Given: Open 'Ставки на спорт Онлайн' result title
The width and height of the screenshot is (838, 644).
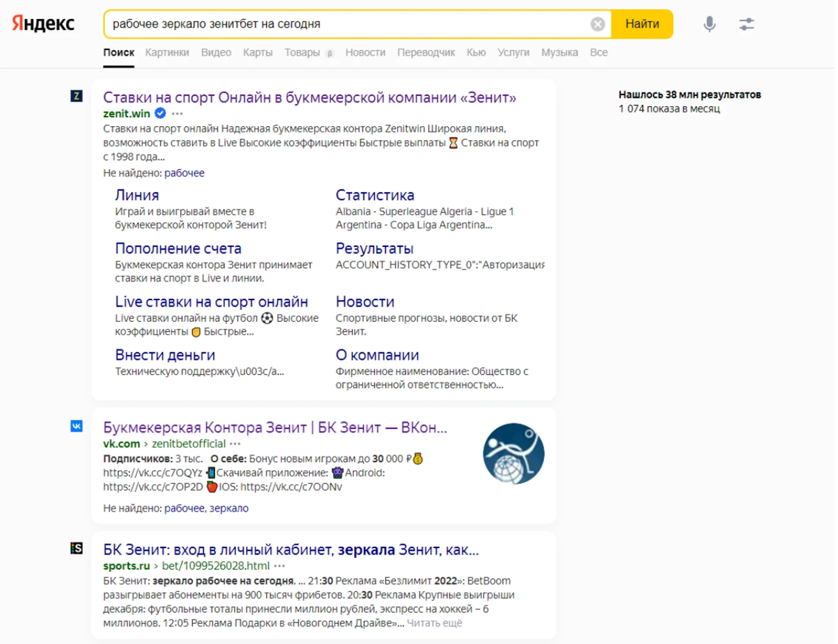Looking at the screenshot, I should click(309, 98).
